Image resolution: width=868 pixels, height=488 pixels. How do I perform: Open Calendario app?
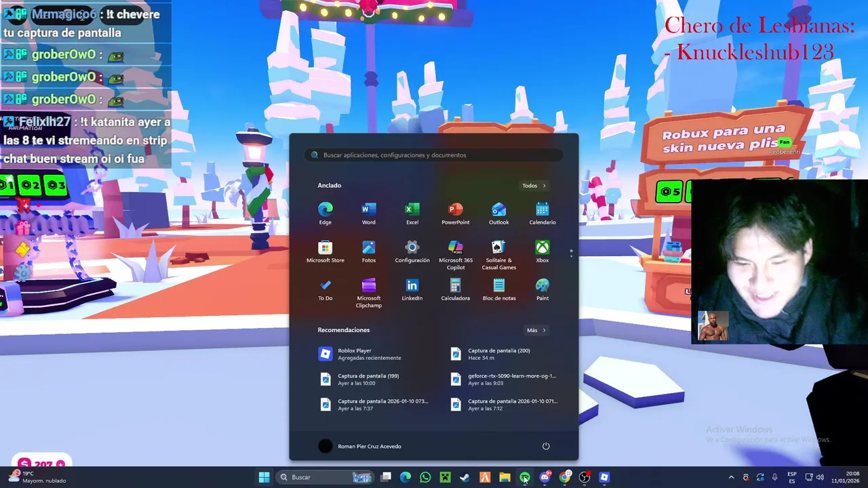tap(542, 213)
